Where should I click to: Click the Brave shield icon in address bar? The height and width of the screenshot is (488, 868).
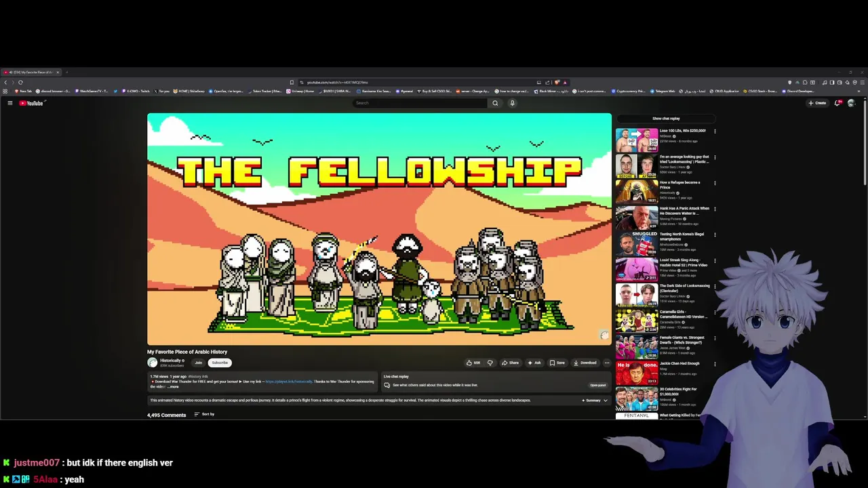click(557, 83)
